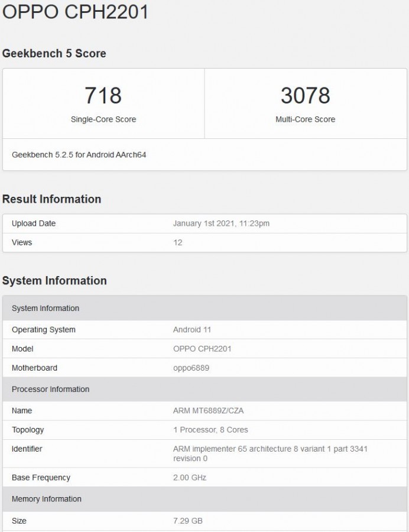Click the System Information section heading
Viewport: 409px width, 532px height.
[x=54, y=281]
